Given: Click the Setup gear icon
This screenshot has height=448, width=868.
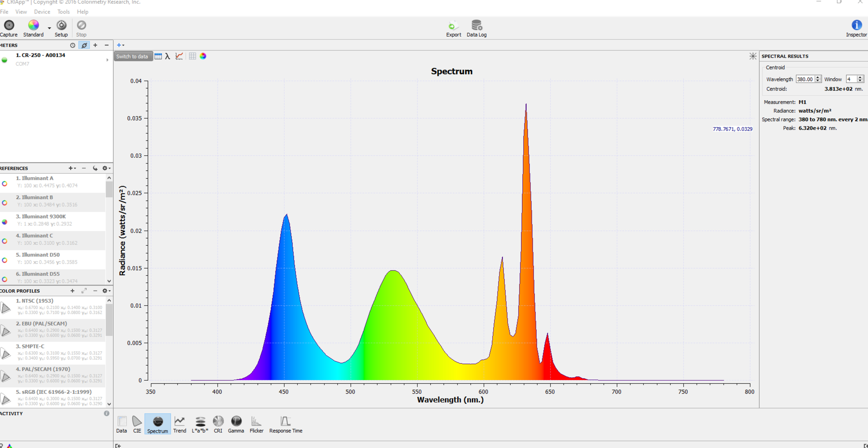Looking at the screenshot, I should [61, 26].
